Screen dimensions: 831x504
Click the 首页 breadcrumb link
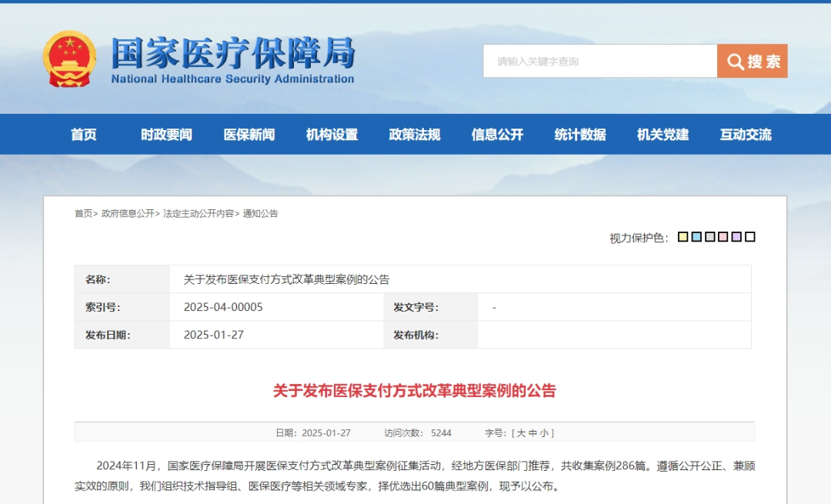(x=83, y=214)
